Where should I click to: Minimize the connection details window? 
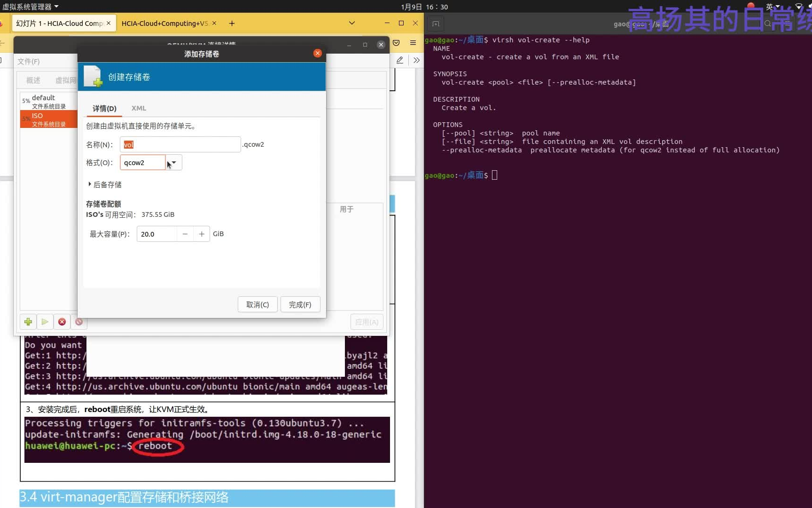coord(349,45)
